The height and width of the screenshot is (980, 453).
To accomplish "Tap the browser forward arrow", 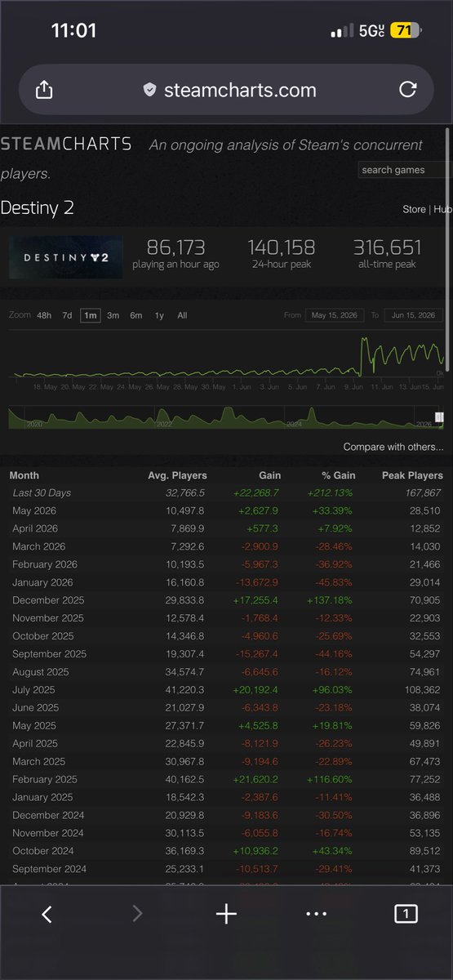I will [x=136, y=915].
